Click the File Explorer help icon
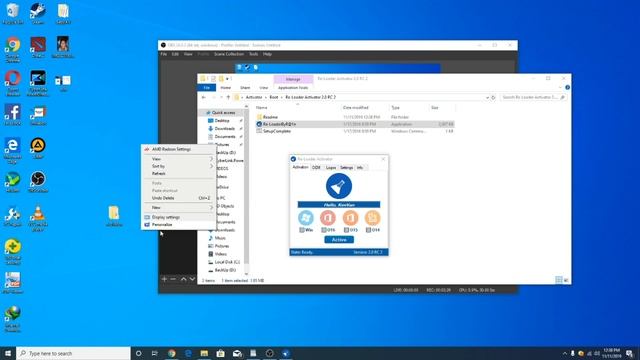 pos(567,87)
